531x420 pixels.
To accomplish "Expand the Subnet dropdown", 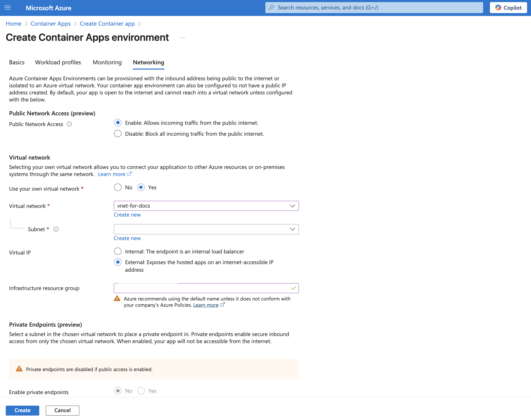I will click(x=292, y=229).
